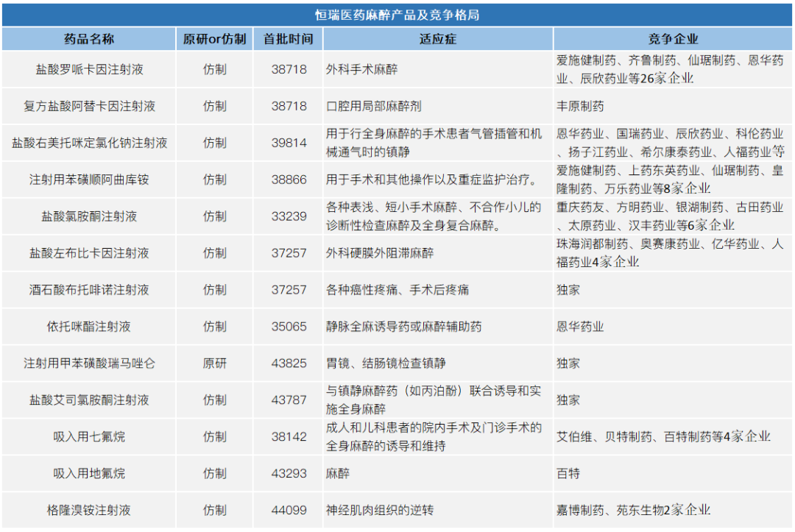
Task: Select cell 吸入用地氟烷
Action: [x=89, y=474]
